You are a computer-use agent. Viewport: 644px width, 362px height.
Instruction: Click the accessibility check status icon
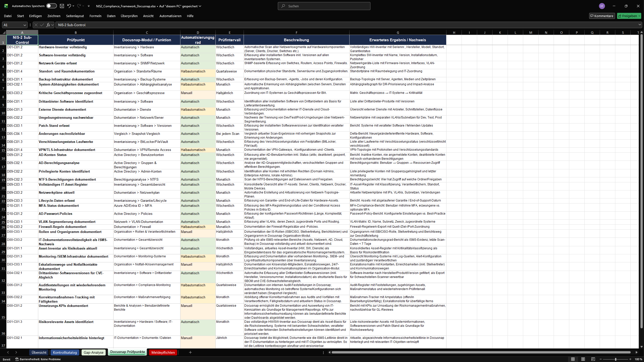click(x=17, y=359)
